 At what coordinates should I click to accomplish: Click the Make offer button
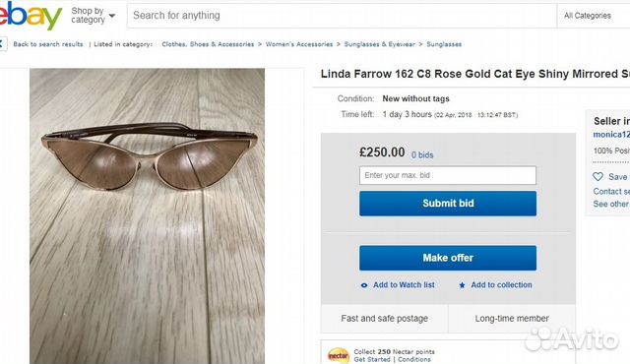point(448,258)
